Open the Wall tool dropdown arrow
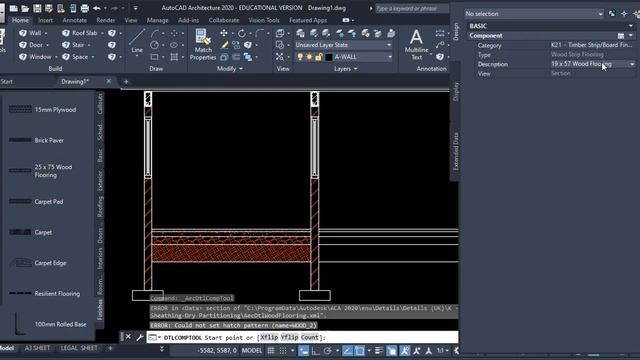 [46, 33]
